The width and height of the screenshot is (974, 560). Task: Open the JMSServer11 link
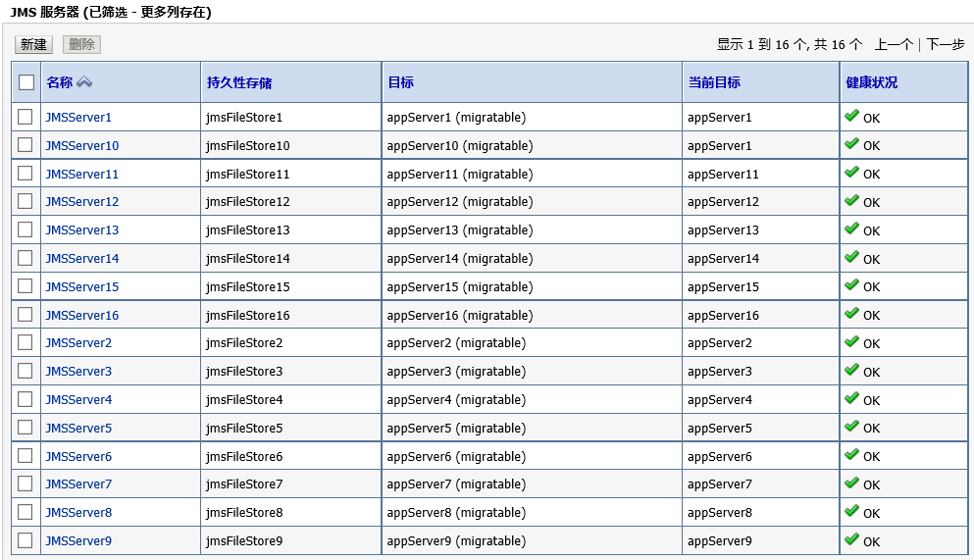[x=82, y=175]
